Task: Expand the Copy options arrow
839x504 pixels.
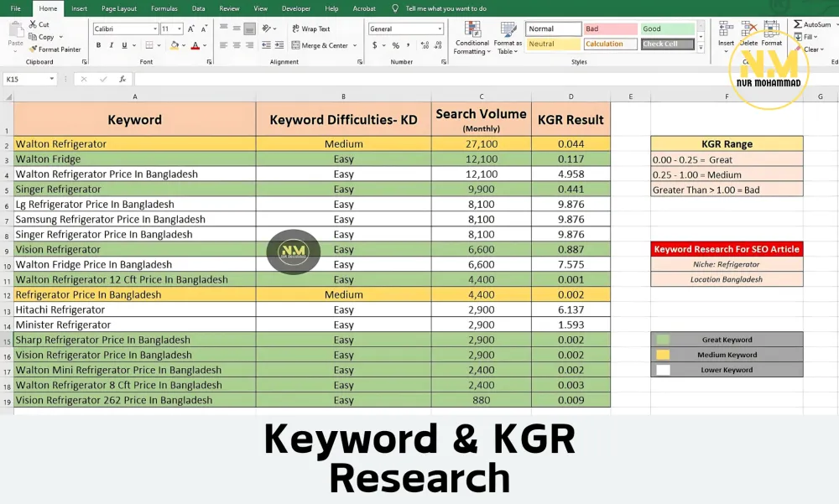Action: pyautogui.click(x=61, y=37)
